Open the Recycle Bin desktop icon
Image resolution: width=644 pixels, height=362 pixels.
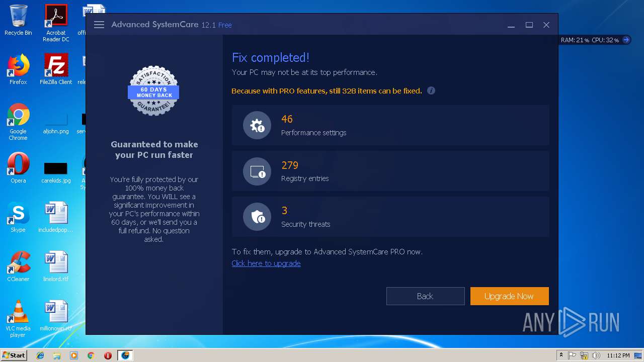18,20
